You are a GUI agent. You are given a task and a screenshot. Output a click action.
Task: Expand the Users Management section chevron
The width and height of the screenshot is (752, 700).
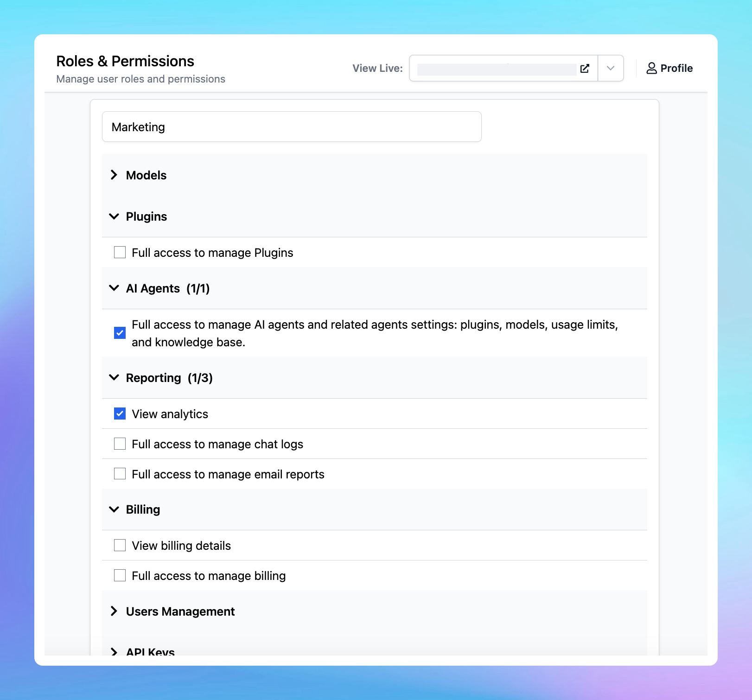pyautogui.click(x=114, y=611)
